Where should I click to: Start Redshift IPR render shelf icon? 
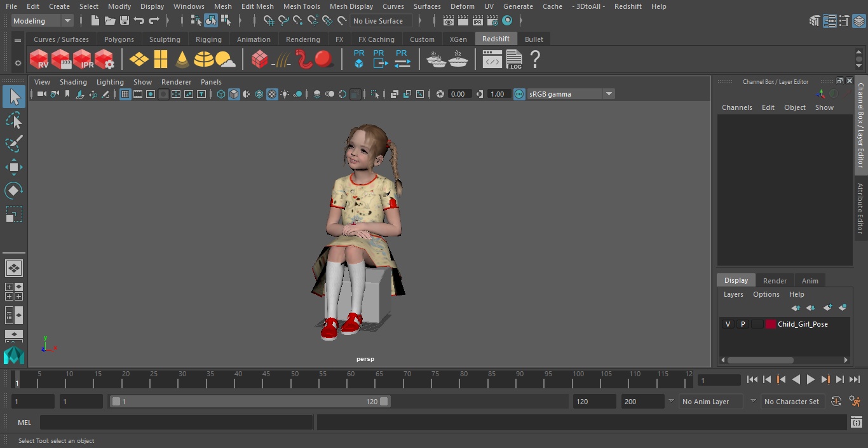tap(83, 60)
